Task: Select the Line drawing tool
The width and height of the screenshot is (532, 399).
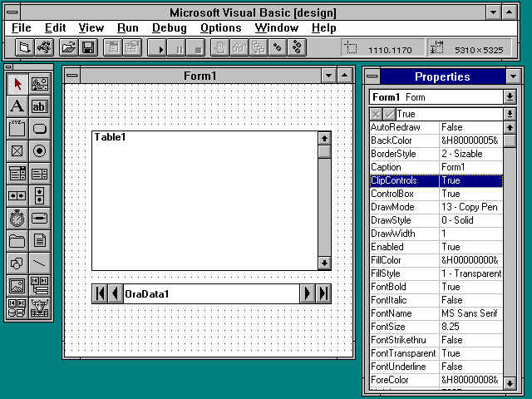Action: [39, 264]
